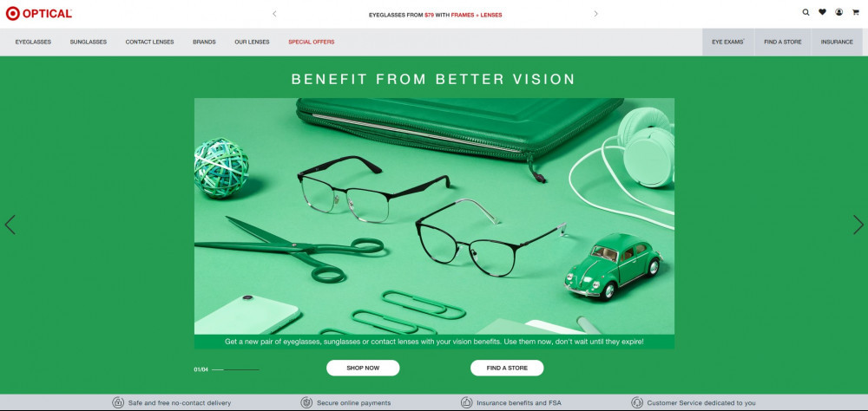This screenshot has width=868, height=411.
Task: Click the no-contact delivery icon
Action: click(118, 402)
